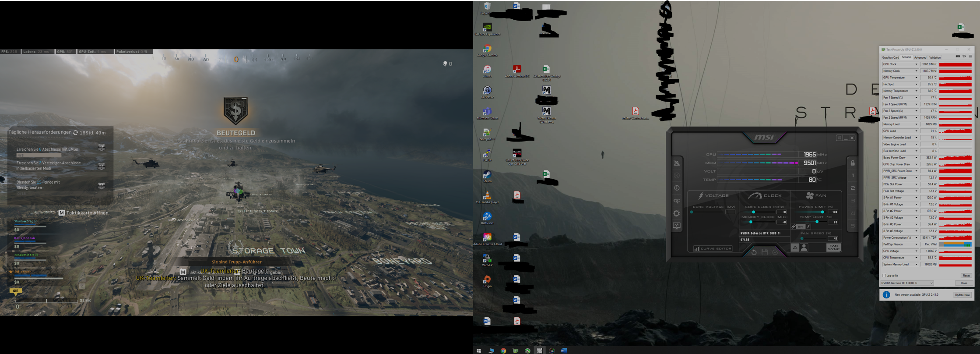Click Update Now for GPU-Z
The image size is (980, 354).
[962, 295]
